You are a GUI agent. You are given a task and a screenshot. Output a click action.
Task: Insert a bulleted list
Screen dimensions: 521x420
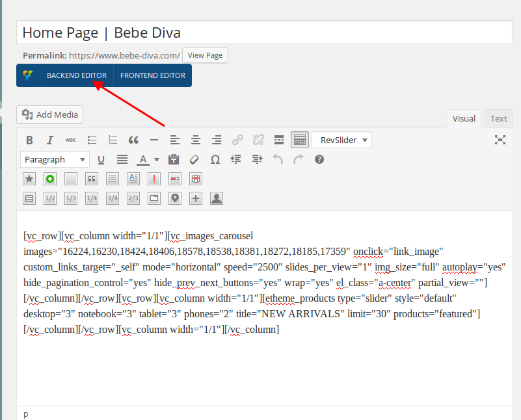[x=92, y=140]
